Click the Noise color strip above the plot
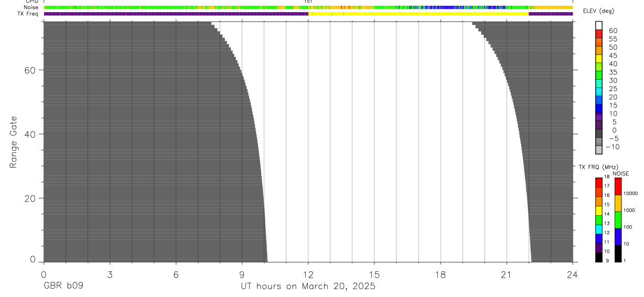This screenshot has height=297, width=644. [x=308, y=7]
